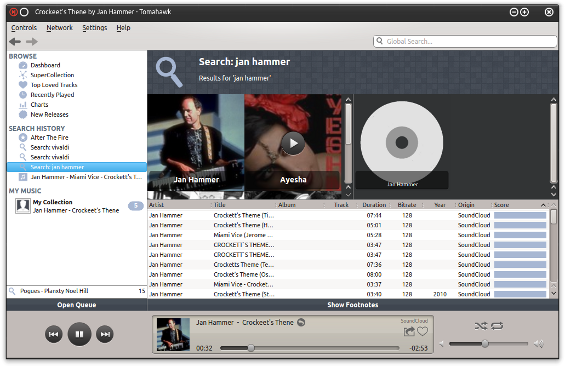
Task: Click the back navigation arrow
Action: (15, 42)
